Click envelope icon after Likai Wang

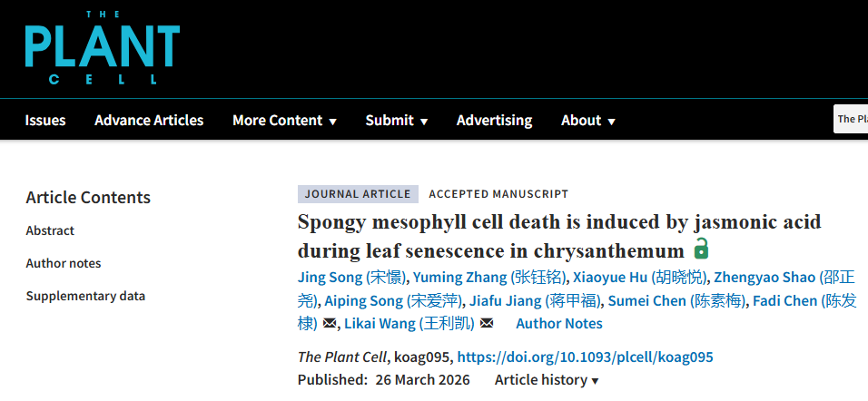[487, 324]
